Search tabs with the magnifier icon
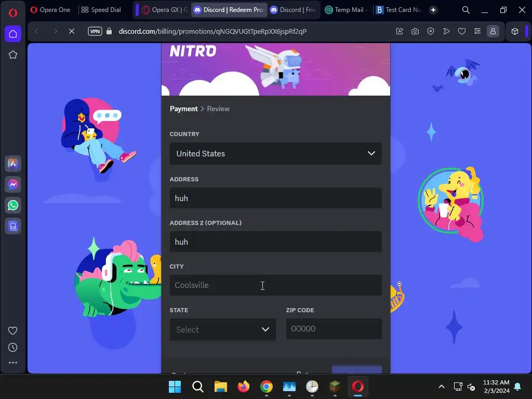Screen dimensions: 532x399 [466, 10]
